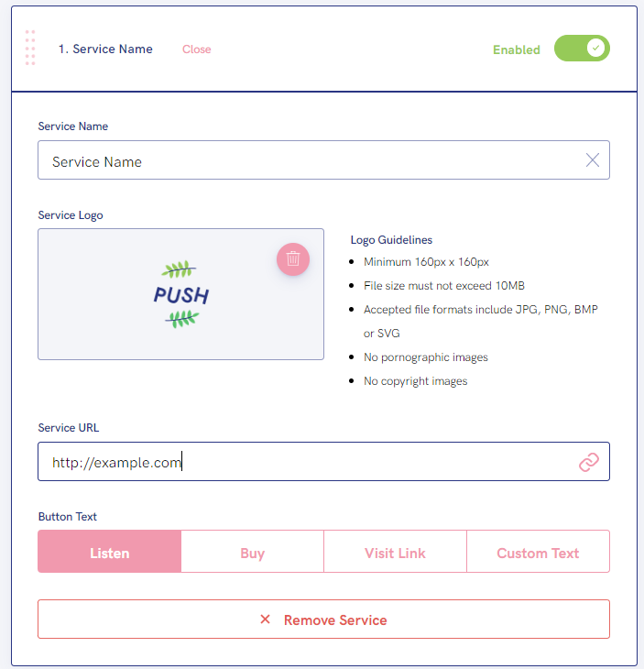This screenshot has width=644, height=669.
Task: Select the Listen button text option
Action: point(110,552)
